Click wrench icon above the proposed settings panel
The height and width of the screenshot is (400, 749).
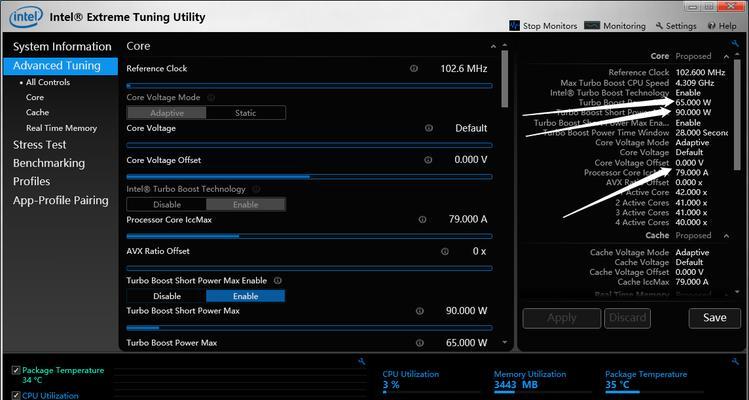(x=735, y=44)
